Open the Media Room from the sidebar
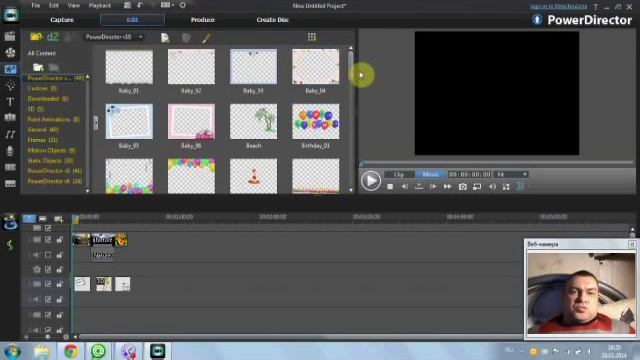The width and height of the screenshot is (640, 360). [10, 36]
